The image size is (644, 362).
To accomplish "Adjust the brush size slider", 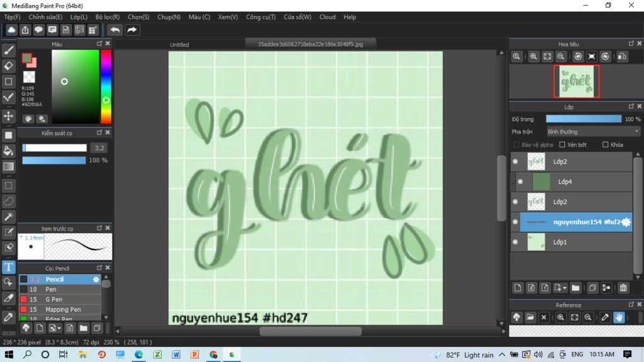I will [54, 148].
